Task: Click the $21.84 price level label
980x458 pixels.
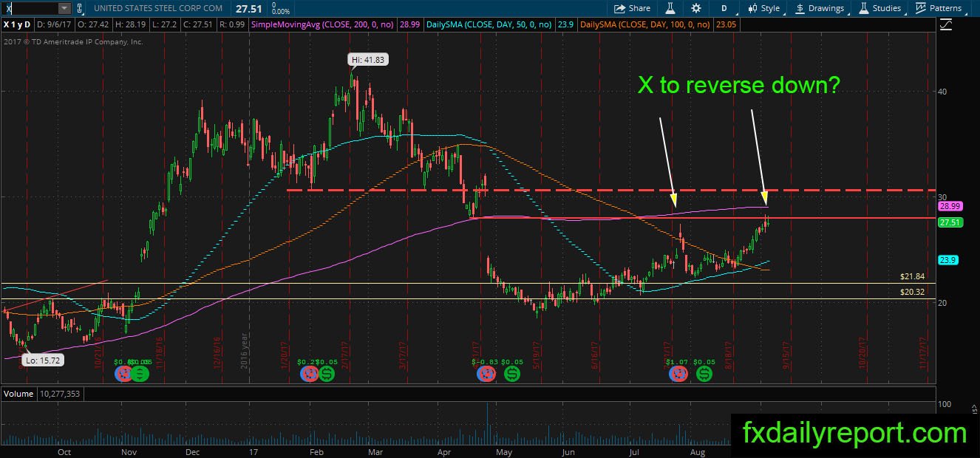Action: pyautogui.click(x=913, y=276)
